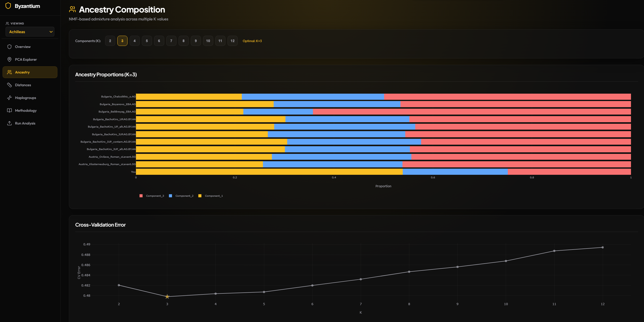Click the Overview shield icon
The width and height of the screenshot is (644, 322).
pos(9,46)
